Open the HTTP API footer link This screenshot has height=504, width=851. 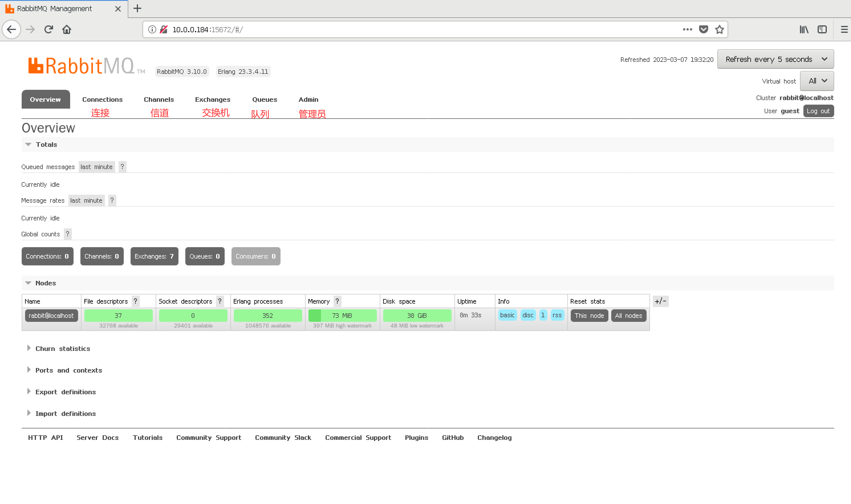point(46,438)
